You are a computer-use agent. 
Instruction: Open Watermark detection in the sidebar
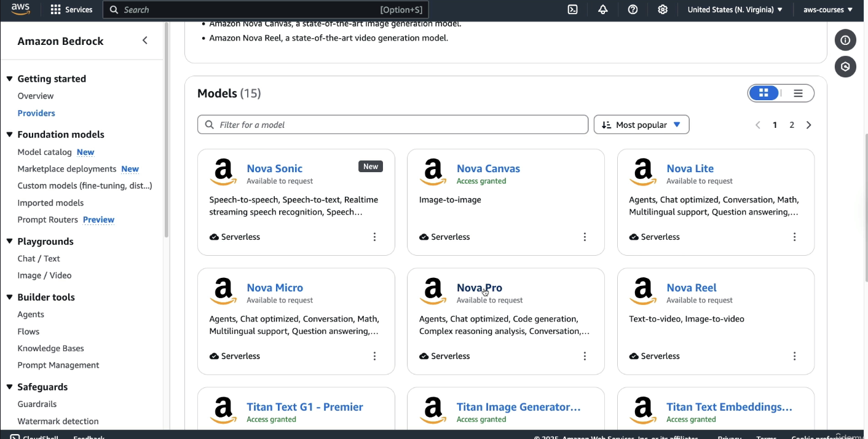[x=58, y=421]
